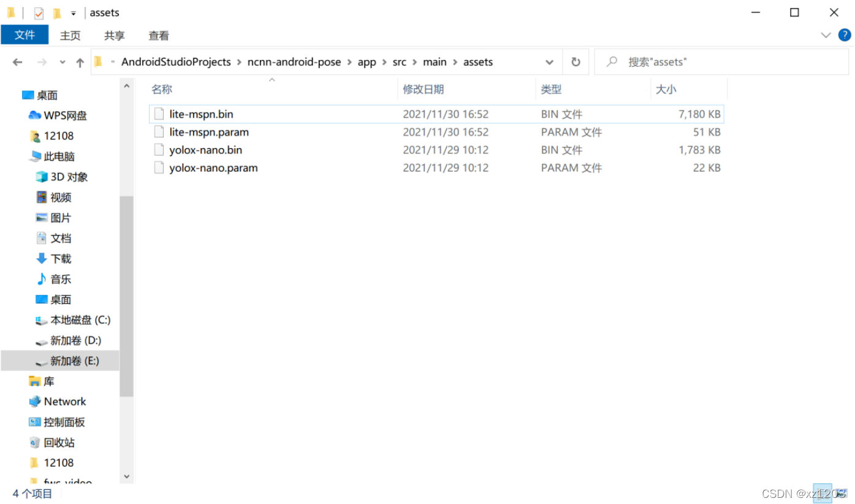Screen dimensions: 855x504
Task: Open the 文件 menu tab
Action: coord(25,36)
